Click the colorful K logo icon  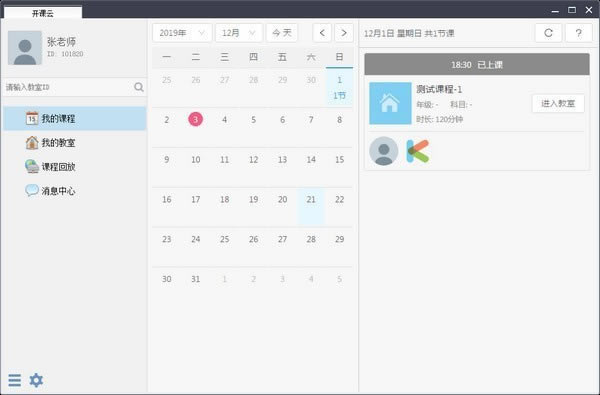pos(417,151)
